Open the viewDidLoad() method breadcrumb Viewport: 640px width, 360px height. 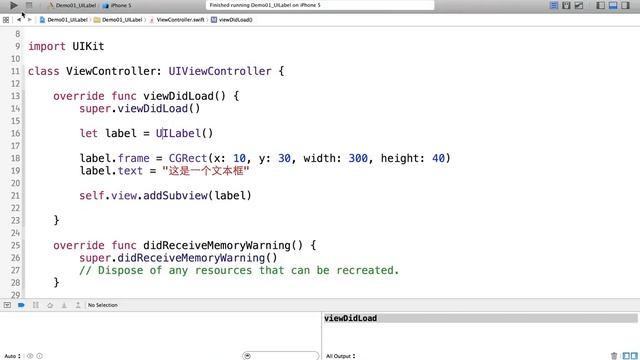click(232, 20)
